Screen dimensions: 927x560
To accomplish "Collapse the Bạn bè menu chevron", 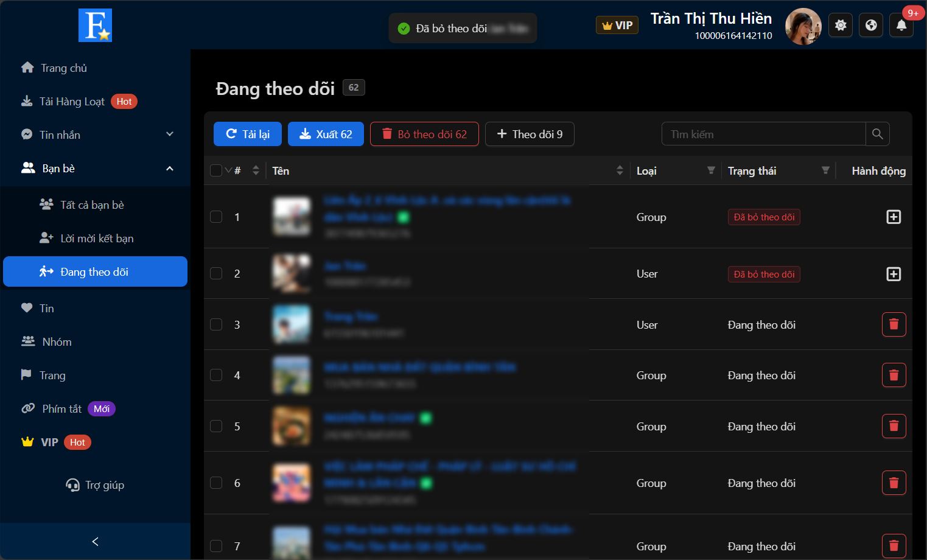I will click(x=170, y=169).
